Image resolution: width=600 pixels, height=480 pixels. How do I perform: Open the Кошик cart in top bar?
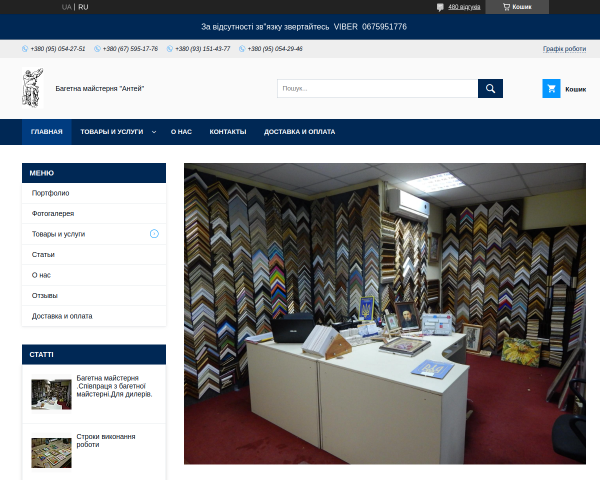tap(517, 7)
